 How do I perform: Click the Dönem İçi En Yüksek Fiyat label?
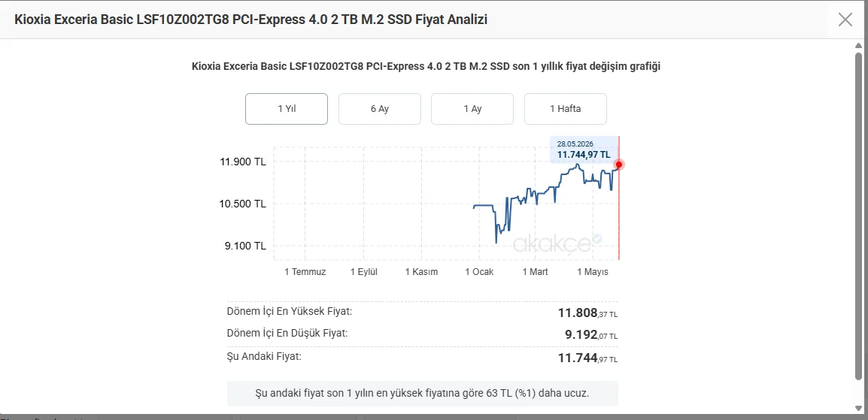290,311
